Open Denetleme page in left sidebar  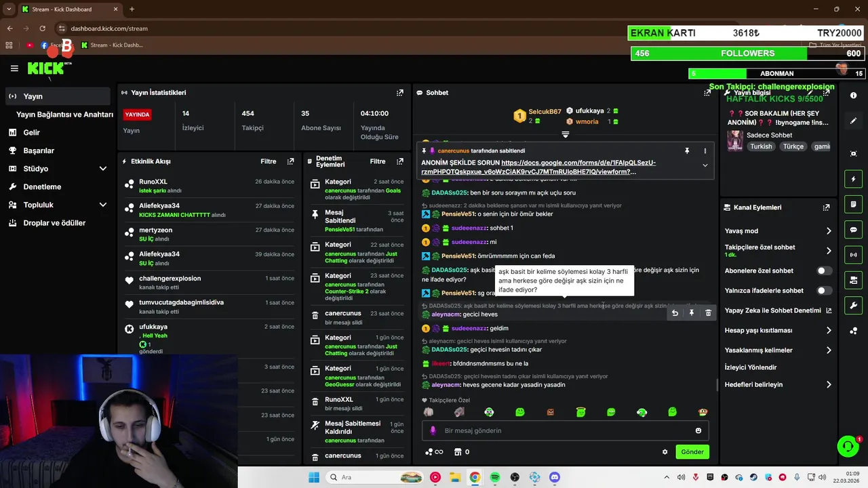tap(58, 186)
